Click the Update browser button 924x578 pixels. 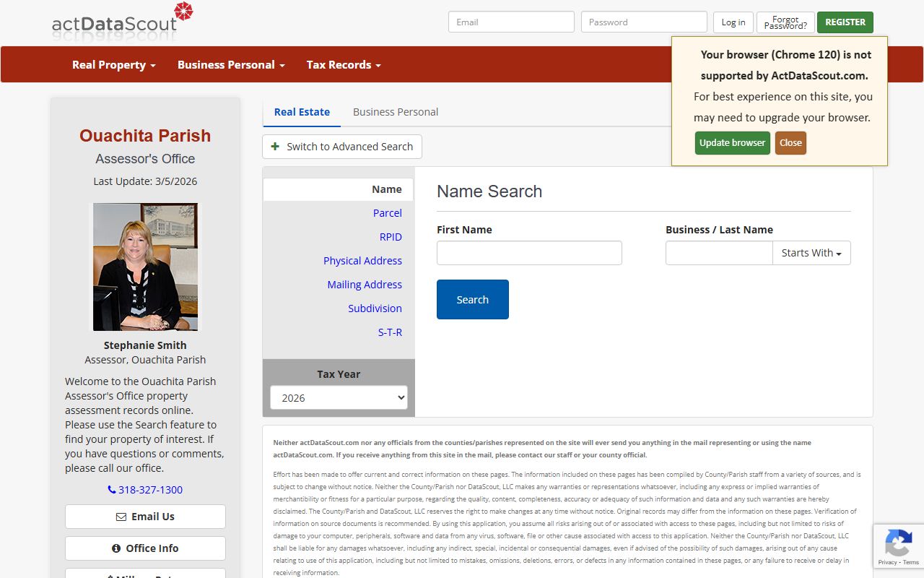732,143
